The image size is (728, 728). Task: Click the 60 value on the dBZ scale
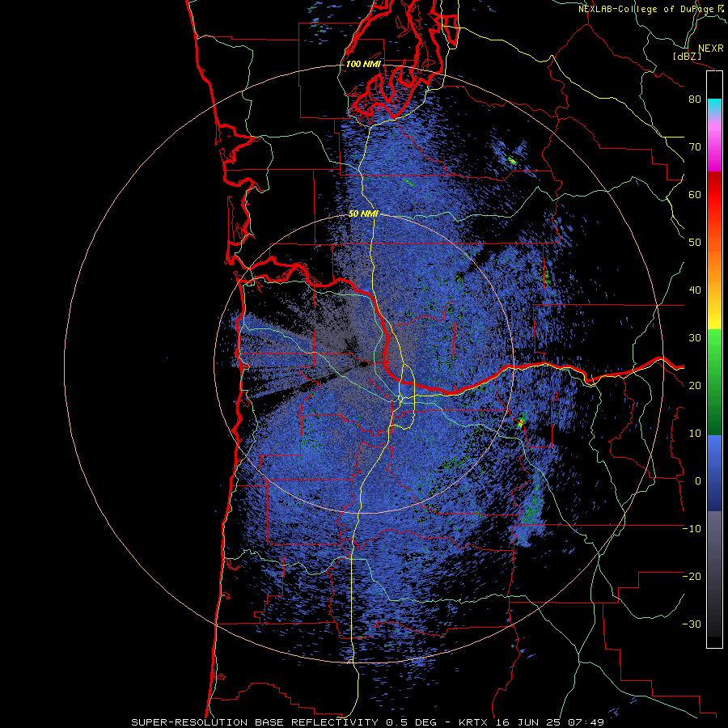695,195
